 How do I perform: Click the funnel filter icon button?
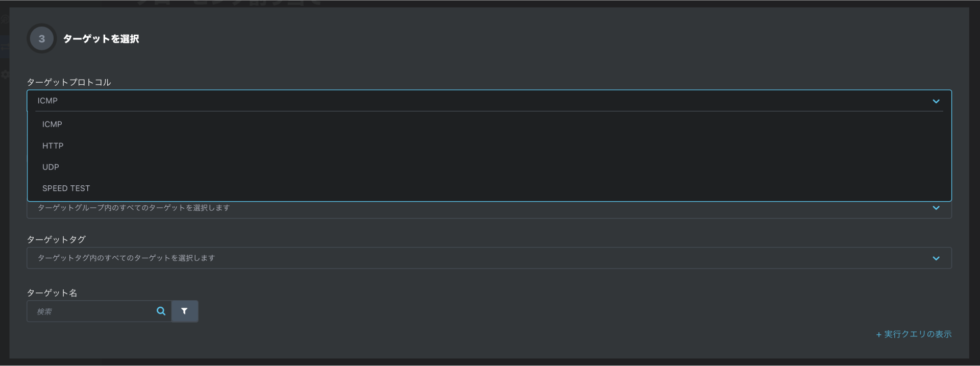185,311
